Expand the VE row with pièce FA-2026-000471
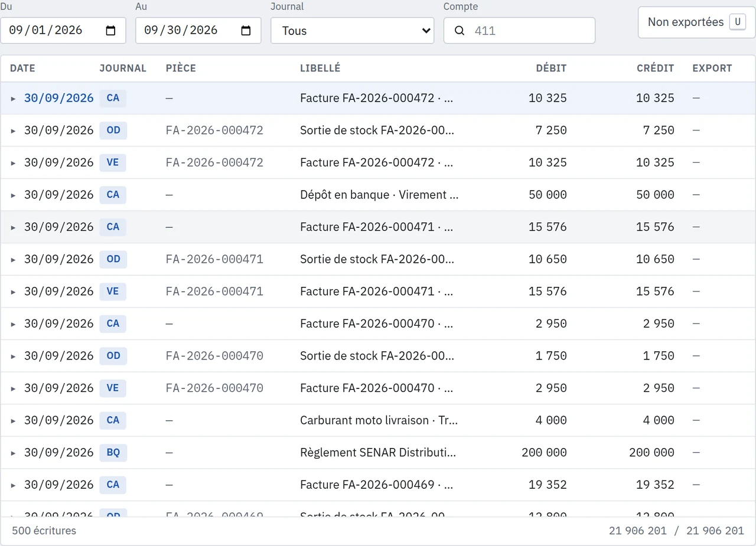Viewport: 756px width, 546px height. [x=14, y=292]
